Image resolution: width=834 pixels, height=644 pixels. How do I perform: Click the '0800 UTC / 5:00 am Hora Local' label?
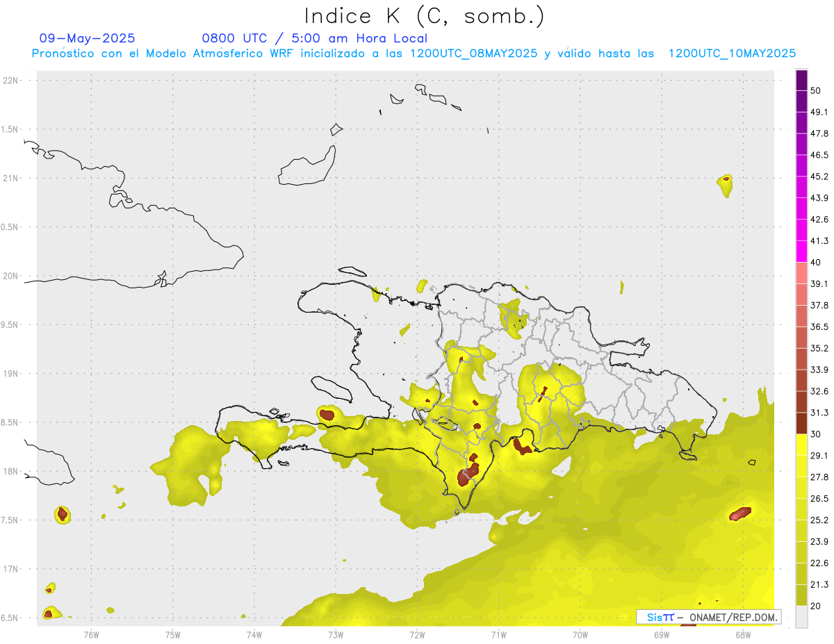pyautogui.click(x=314, y=38)
